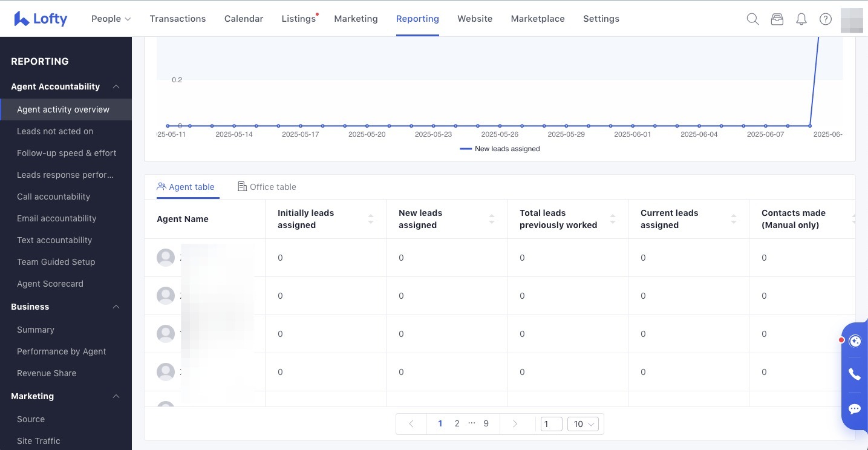868x450 pixels.
Task: Open the help question mark icon
Action: (x=826, y=19)
